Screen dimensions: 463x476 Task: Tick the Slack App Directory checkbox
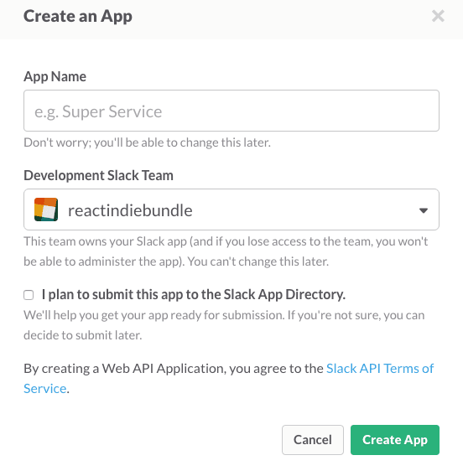pyautogui.click(x=29, y=295)
